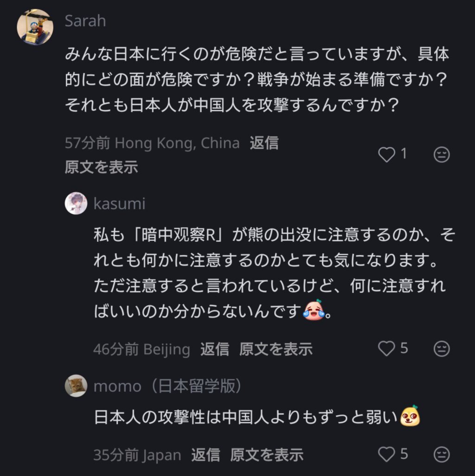Reply to Sarah's comment via 返信
The width and height of the screenshot is (475, 476).
[x=264, y=143]
